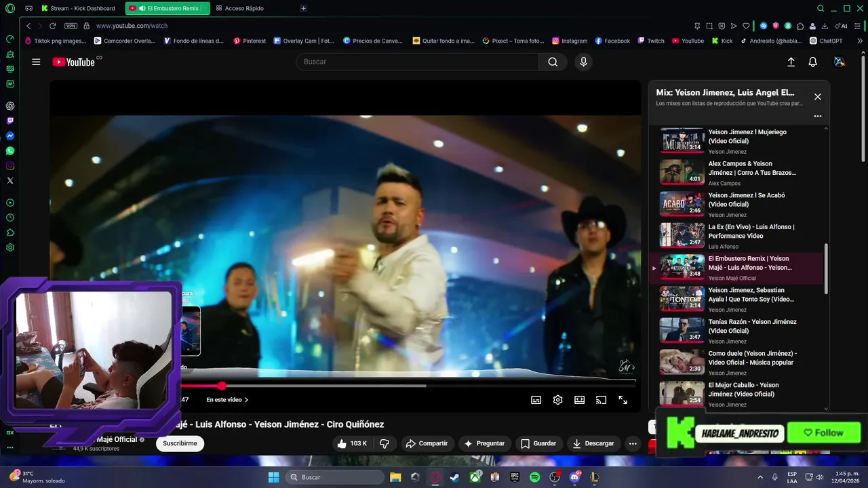Screen dimensions: 868x488
Task: Open the Twitch bookmark
Action: [651, 41]
